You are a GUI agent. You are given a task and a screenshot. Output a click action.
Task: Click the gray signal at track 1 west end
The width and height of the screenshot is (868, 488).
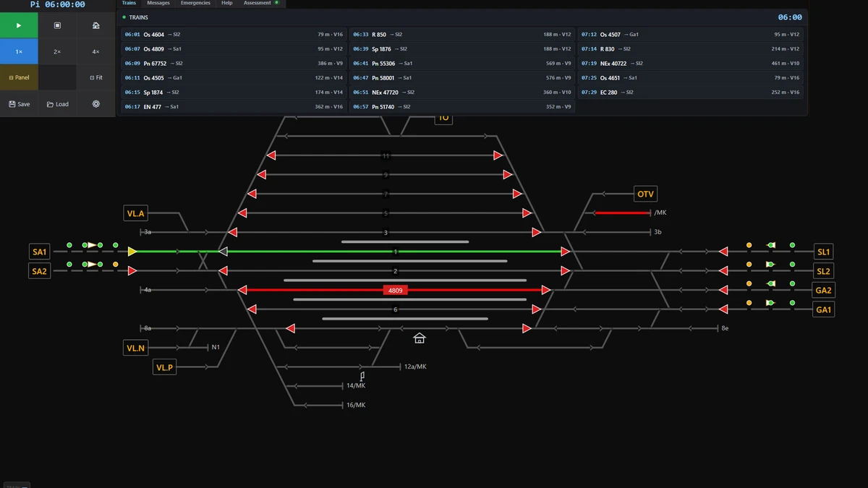224,252
